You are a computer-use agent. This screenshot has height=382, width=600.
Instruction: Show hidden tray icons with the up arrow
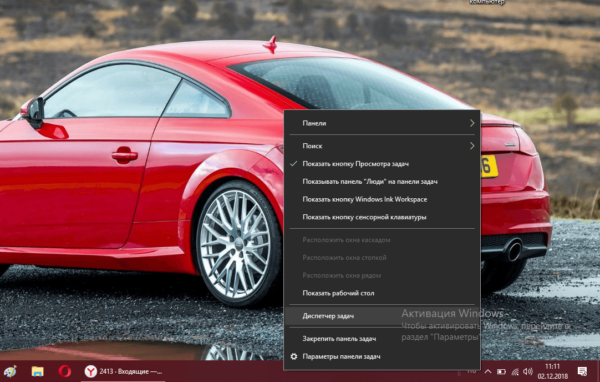pyautogui.click(x=488, y=371)
